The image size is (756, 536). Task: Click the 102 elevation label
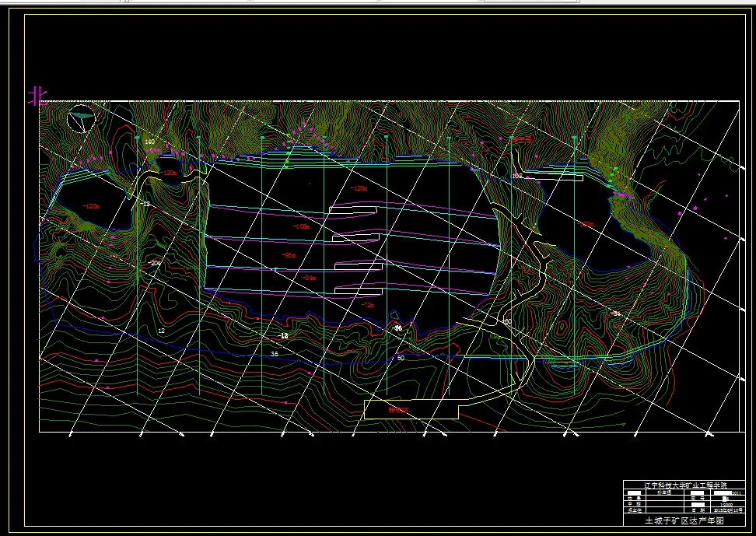[517, 176]
